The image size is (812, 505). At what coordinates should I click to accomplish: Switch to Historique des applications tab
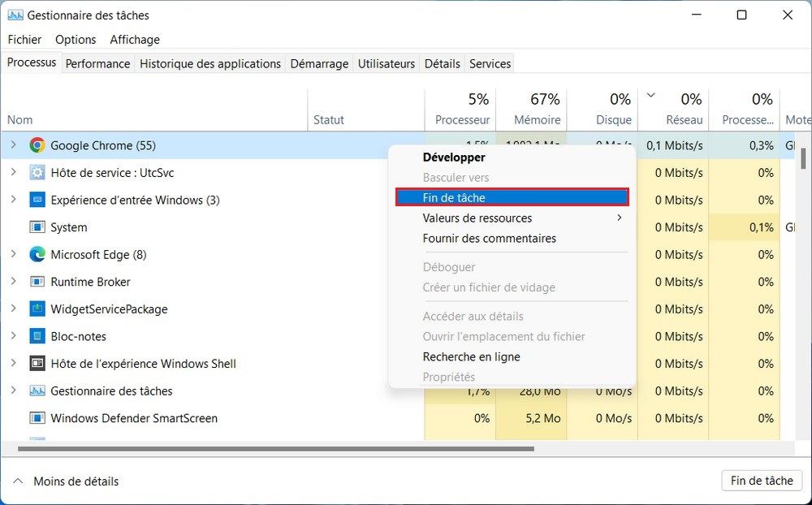(210, 63)
